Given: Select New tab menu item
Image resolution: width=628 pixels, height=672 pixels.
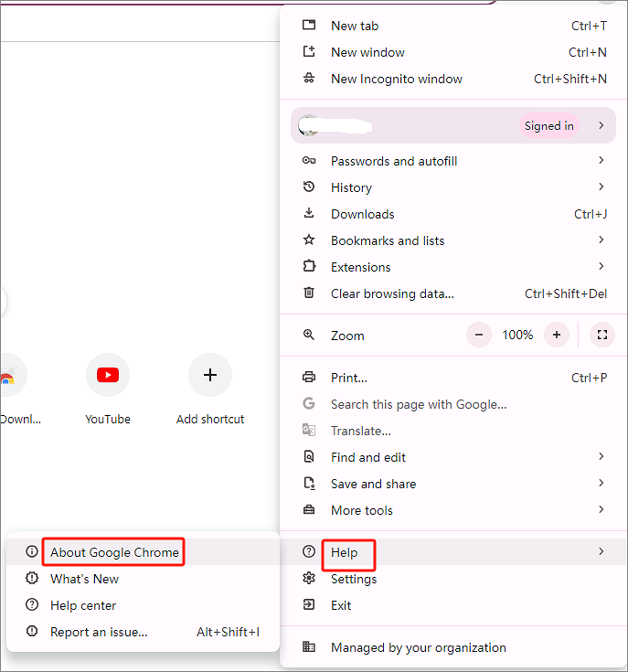Looking at the screenshot, I should tap(453, 26).
